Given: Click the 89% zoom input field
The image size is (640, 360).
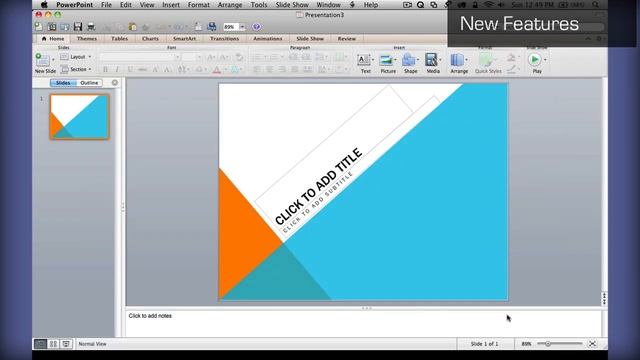Looking at the screenshot, I should coord(230,27).
